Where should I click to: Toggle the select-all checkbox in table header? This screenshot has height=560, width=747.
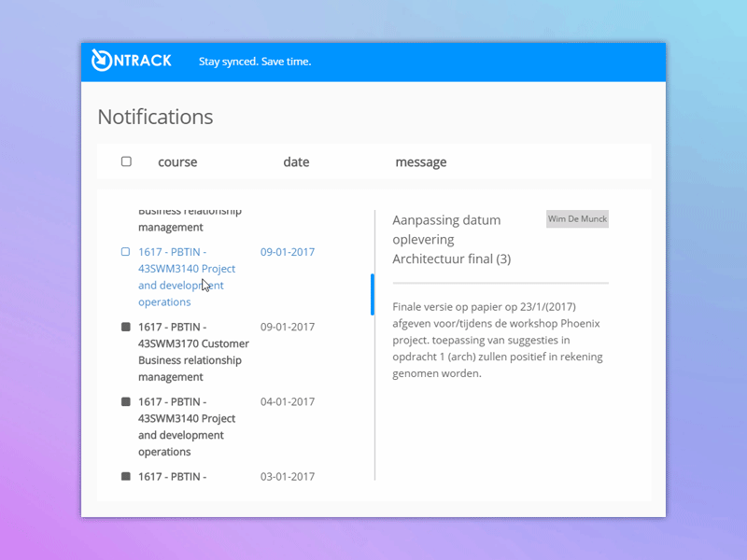coord(126,161)
